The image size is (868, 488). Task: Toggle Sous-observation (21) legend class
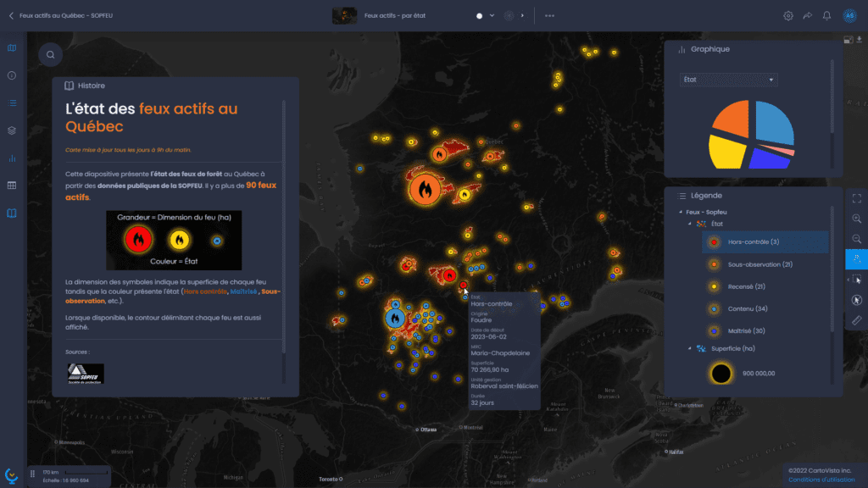tap(765, 264)
